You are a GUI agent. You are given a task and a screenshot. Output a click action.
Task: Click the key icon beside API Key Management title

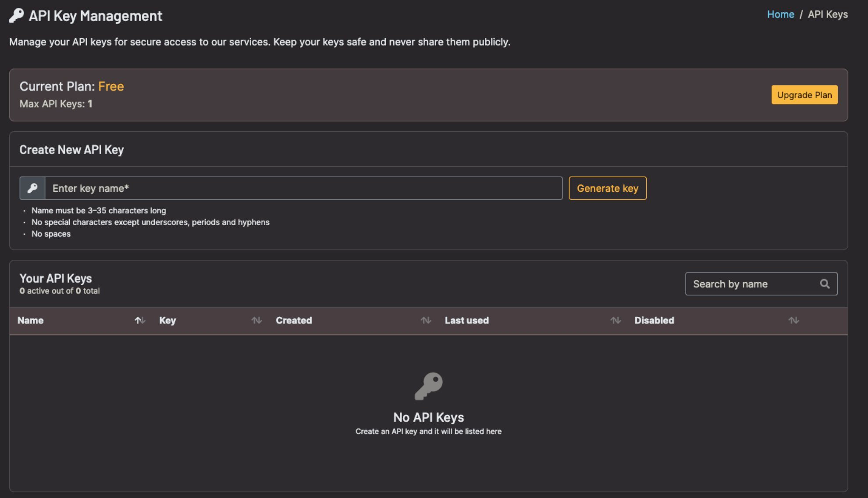[x=15, y=16]
